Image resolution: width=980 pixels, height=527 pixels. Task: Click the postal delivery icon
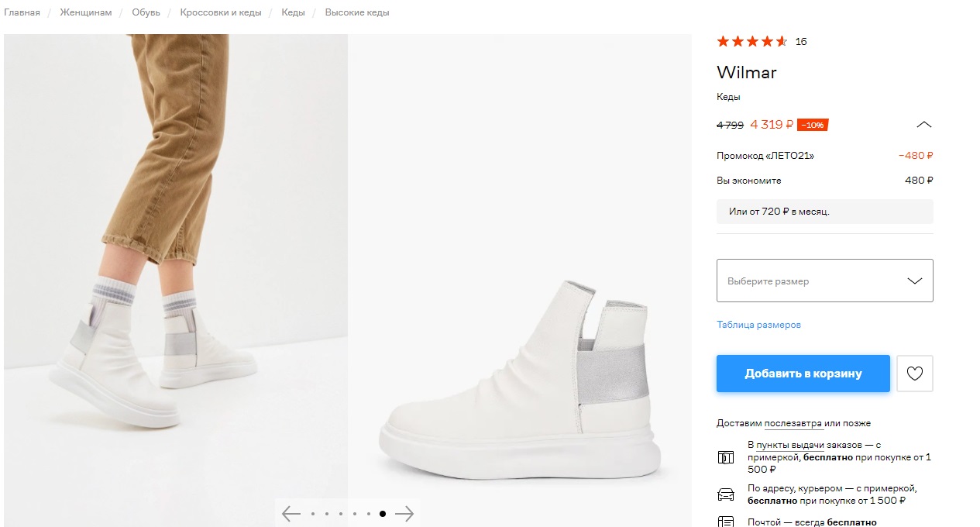coord(726,522)
